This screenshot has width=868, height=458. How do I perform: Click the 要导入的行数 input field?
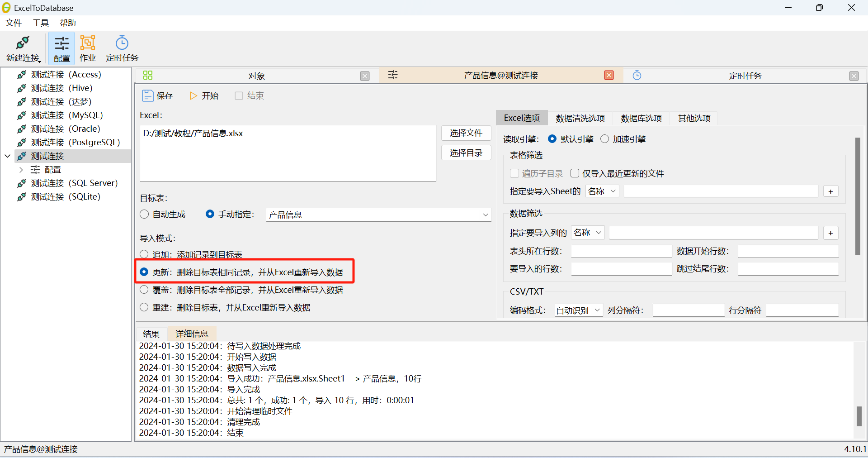tap(622, 269)
